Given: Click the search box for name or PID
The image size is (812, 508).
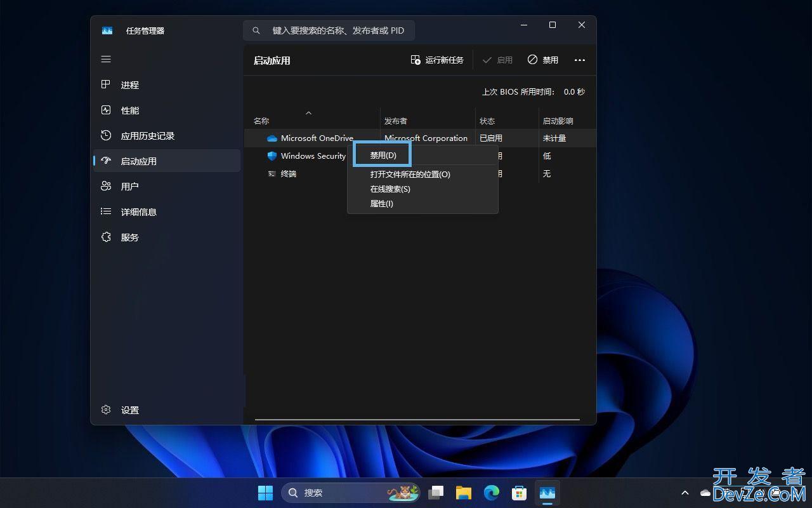Looking at the screenshot, I should pyautogui.click(x=329, y=30).
